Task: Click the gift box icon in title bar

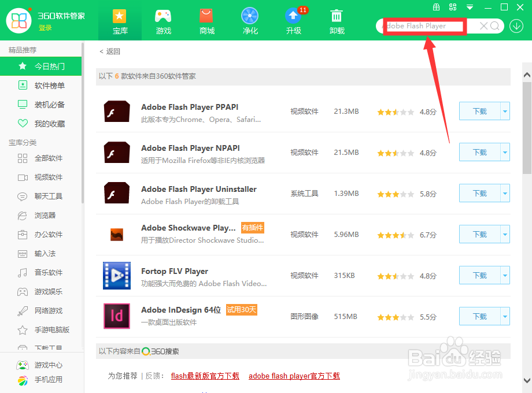Action: pos(437,7)
